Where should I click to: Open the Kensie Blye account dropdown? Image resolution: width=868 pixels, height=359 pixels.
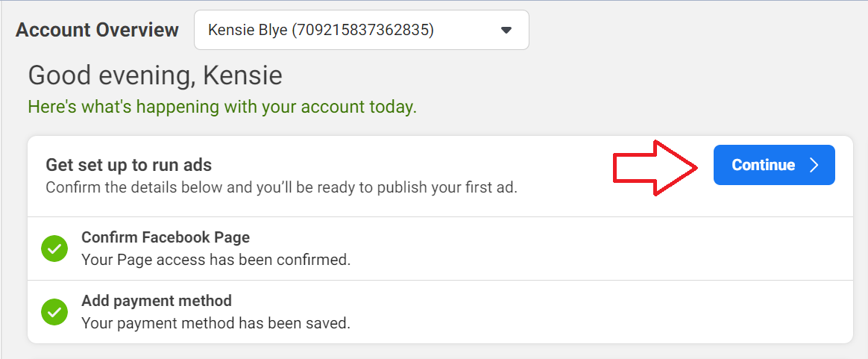362,30
